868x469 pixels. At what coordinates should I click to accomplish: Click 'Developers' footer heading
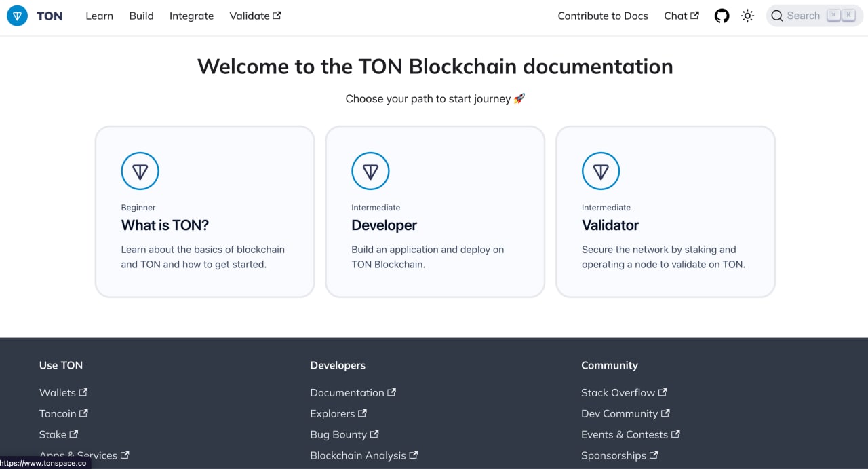click(x=338, y=365)
